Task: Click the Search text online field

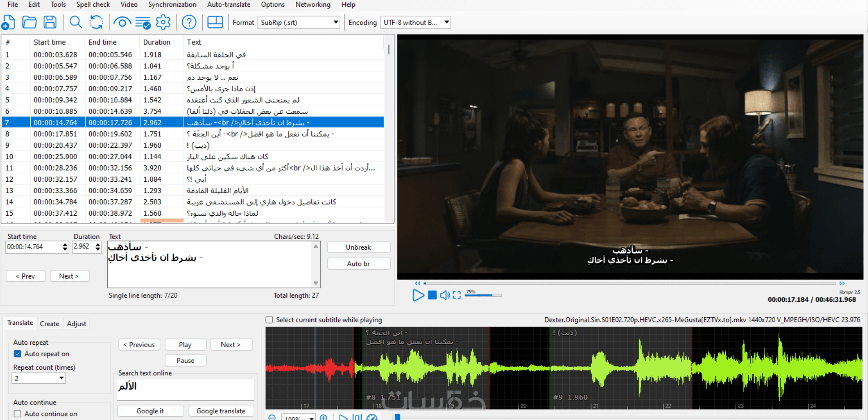Action: click(186, 389)
